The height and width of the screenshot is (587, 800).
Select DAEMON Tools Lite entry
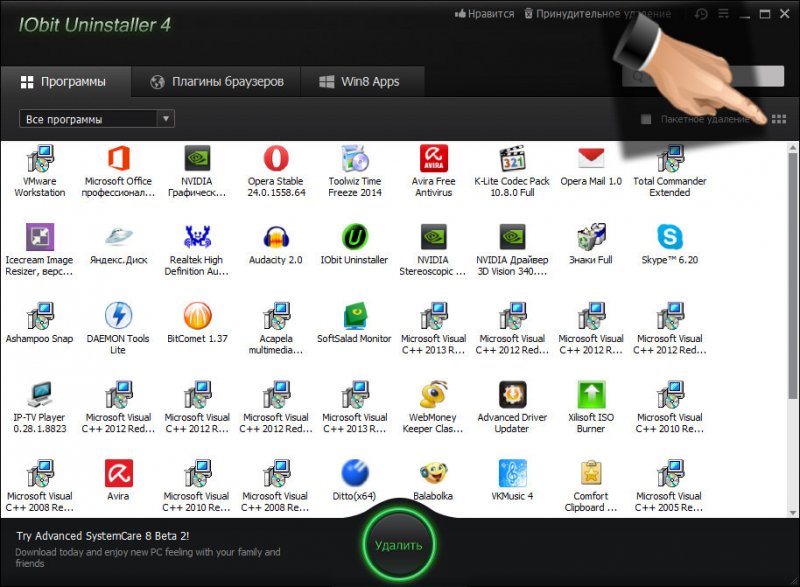(x=118, y=328)
